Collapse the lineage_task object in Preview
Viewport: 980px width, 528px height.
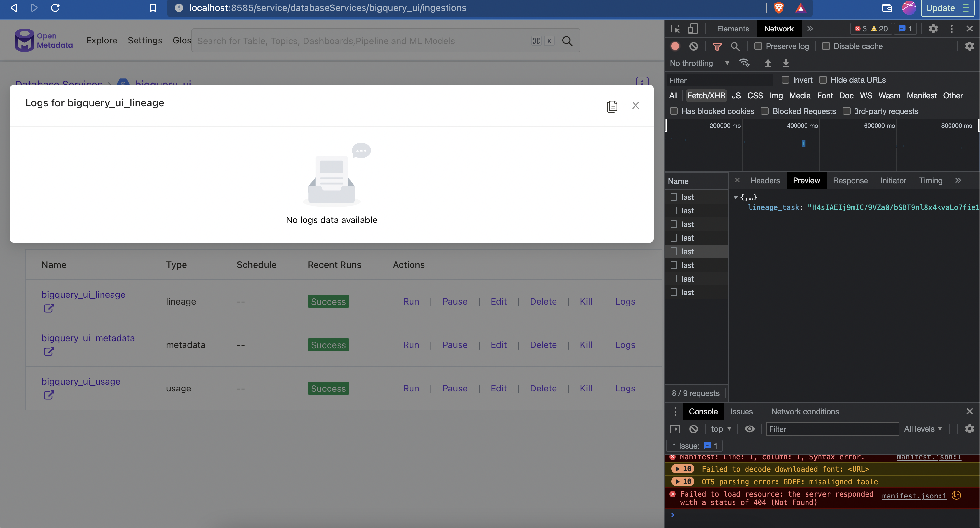(x=736, y=197)
